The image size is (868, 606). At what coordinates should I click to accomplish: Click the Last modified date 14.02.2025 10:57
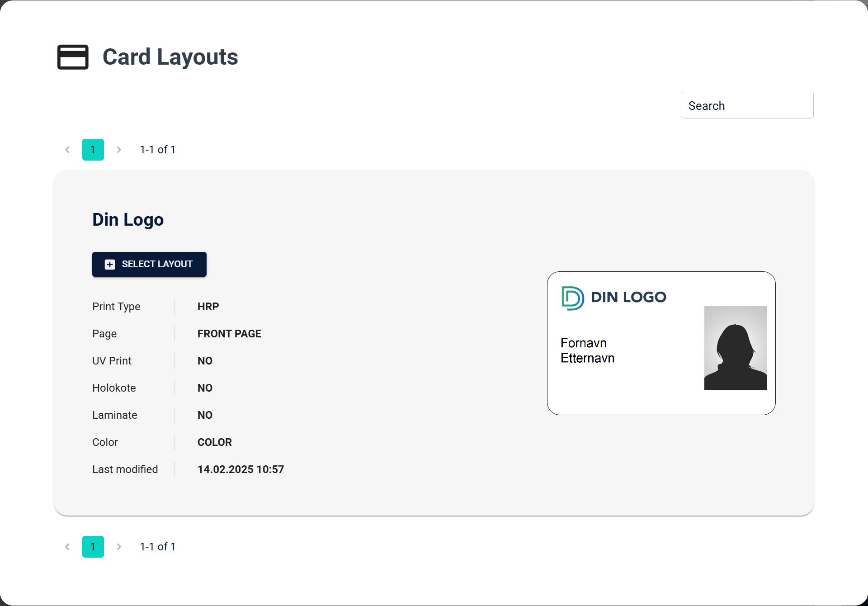[x=241, y=469]
